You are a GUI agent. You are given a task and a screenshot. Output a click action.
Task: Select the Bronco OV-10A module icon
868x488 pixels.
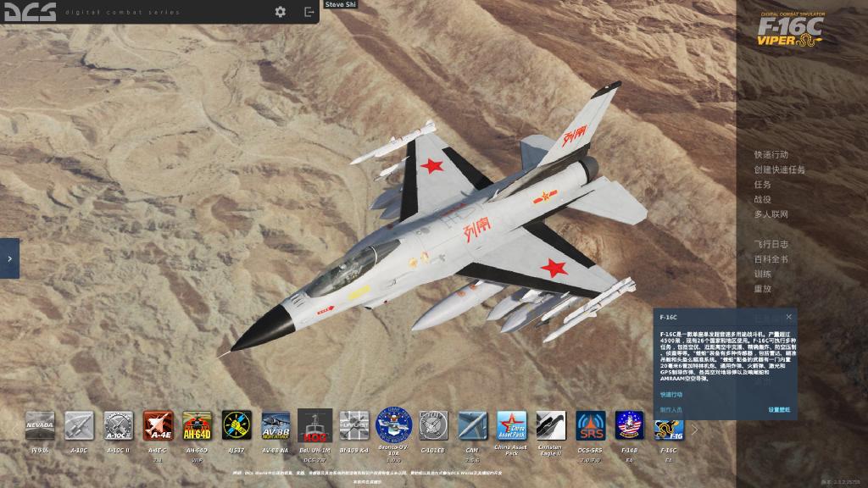(x=393, y=425)
